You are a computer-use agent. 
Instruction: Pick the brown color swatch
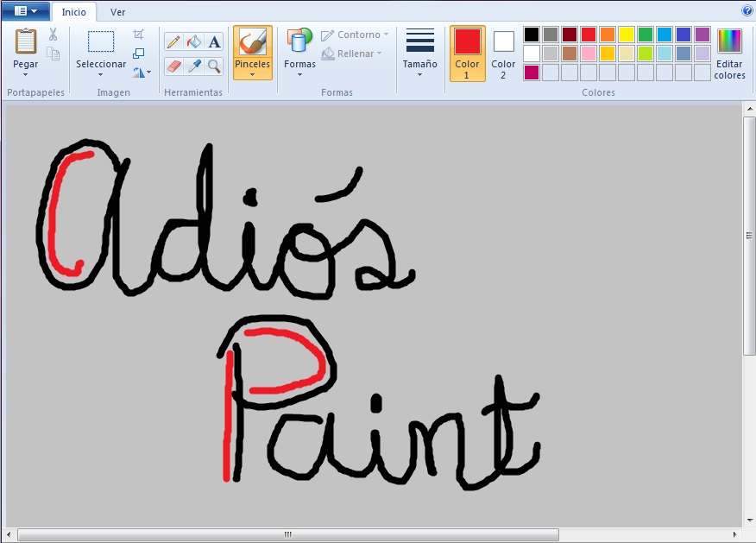point(570,54)
